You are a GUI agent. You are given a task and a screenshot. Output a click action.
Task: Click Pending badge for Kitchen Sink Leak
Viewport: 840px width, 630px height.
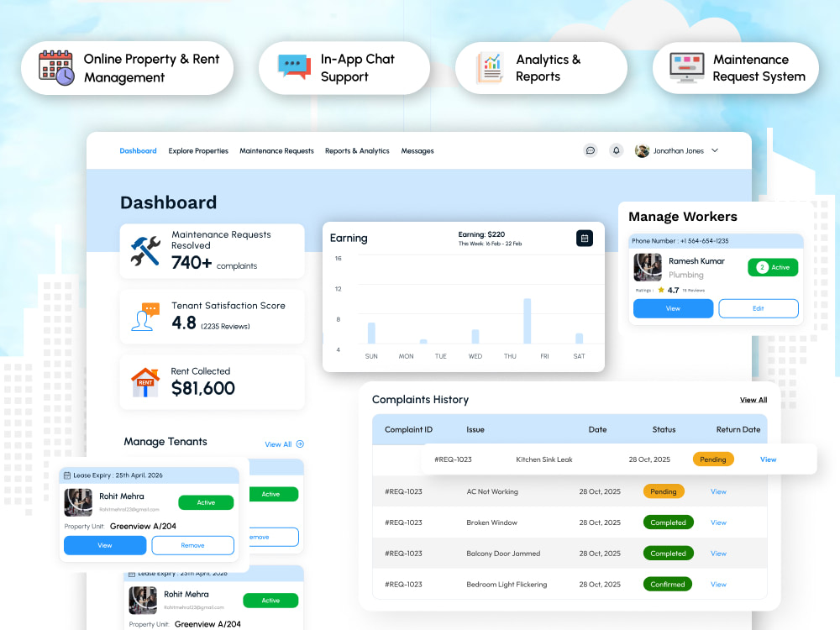(x=713, y=459)
